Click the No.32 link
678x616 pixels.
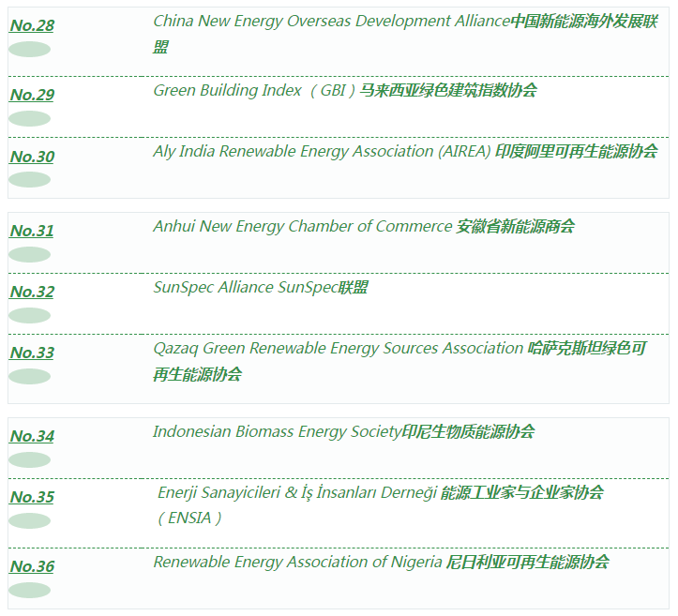pyautogui.click(x=32, y=292)
